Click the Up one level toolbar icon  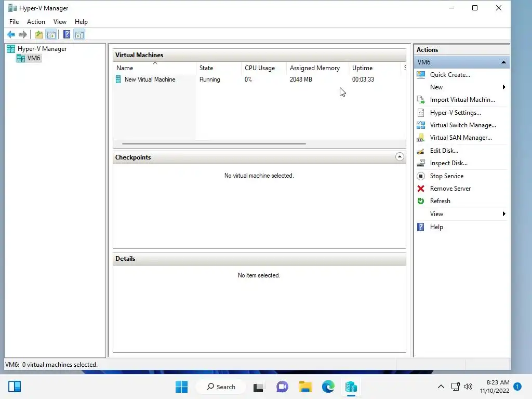coord(38,34)
